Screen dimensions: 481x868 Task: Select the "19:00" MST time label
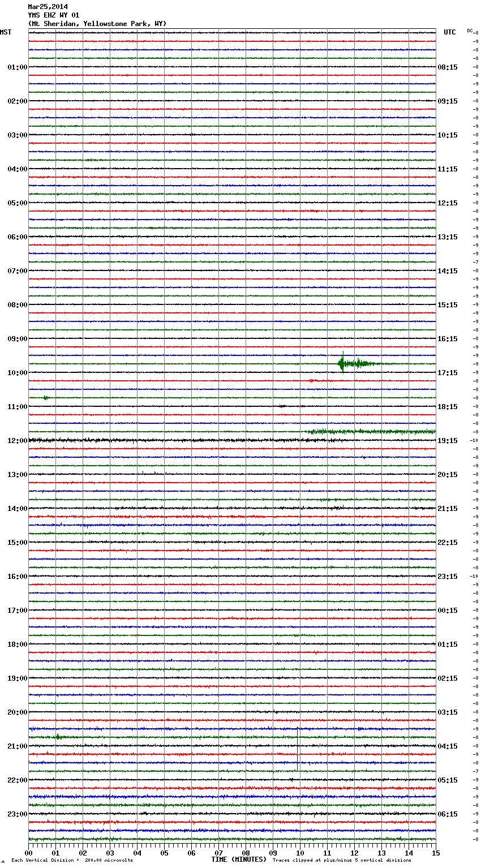pos(18,678)
